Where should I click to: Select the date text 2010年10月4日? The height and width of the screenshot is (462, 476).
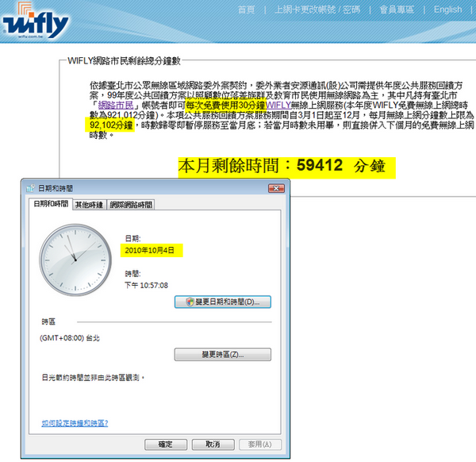click(149, 251)
